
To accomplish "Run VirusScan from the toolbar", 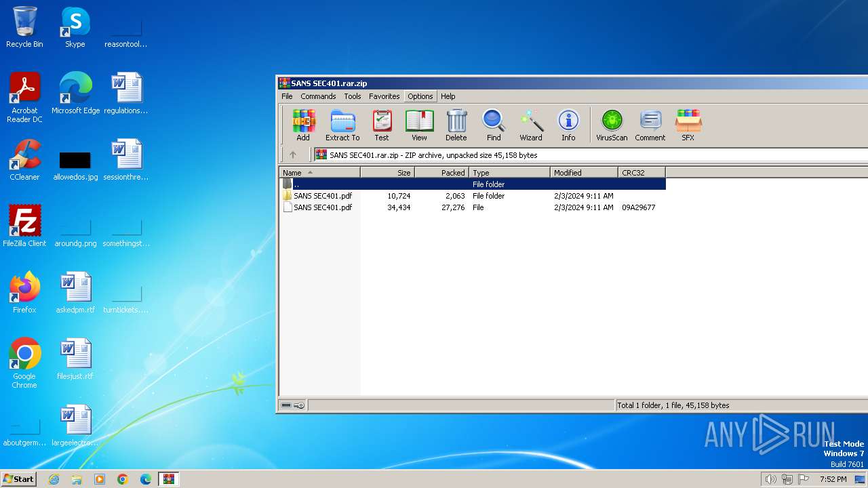I will click(x=612, y=125).
